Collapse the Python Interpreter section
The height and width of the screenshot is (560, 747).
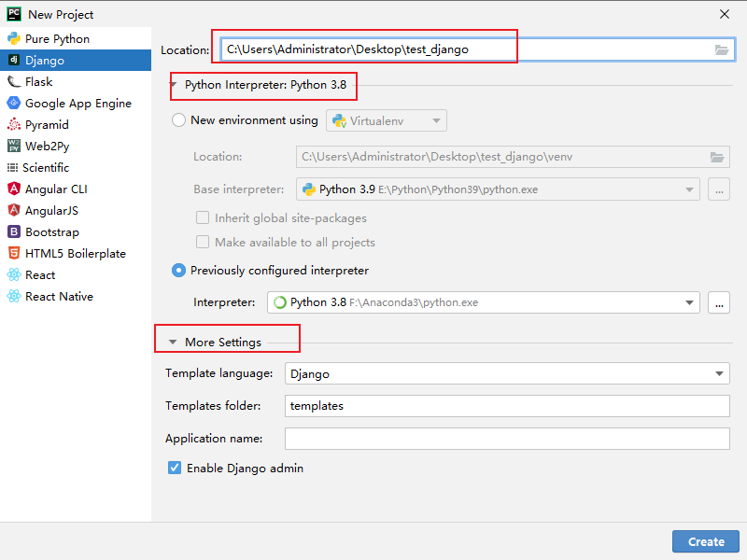tap(174, 85)
